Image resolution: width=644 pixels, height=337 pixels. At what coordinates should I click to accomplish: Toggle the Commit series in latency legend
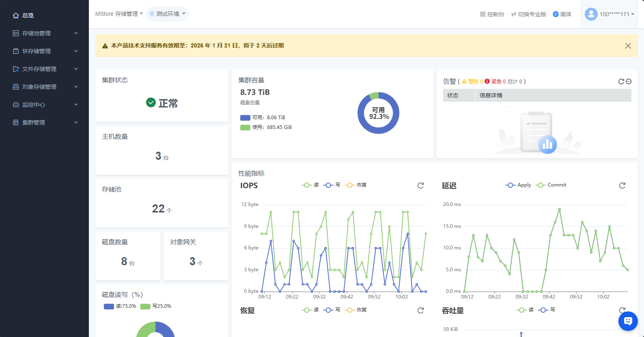click(x=551, y=185)
